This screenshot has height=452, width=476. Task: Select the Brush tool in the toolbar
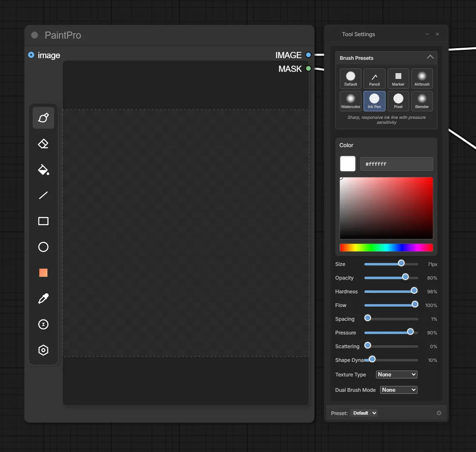point(43,118)
